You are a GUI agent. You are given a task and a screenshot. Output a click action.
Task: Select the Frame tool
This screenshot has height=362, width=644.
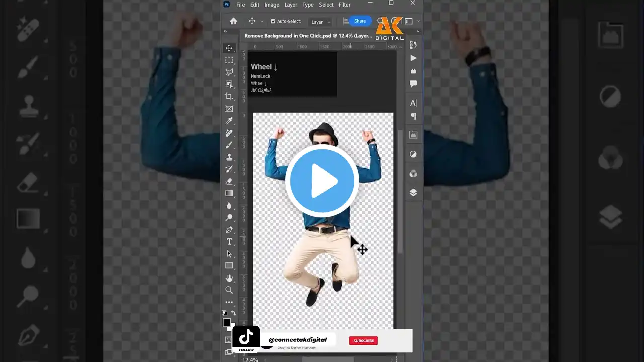[x=229, y=109]
